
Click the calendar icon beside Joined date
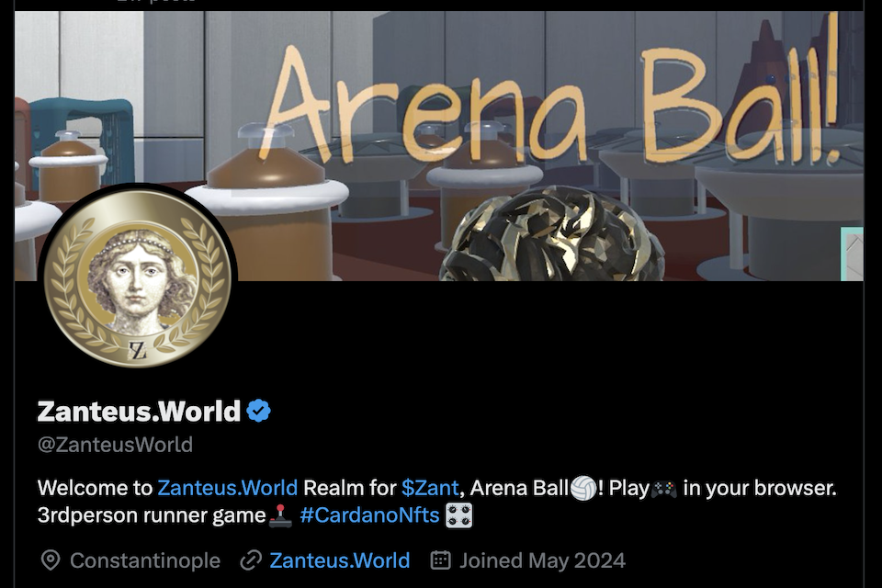tap(440, 560)
